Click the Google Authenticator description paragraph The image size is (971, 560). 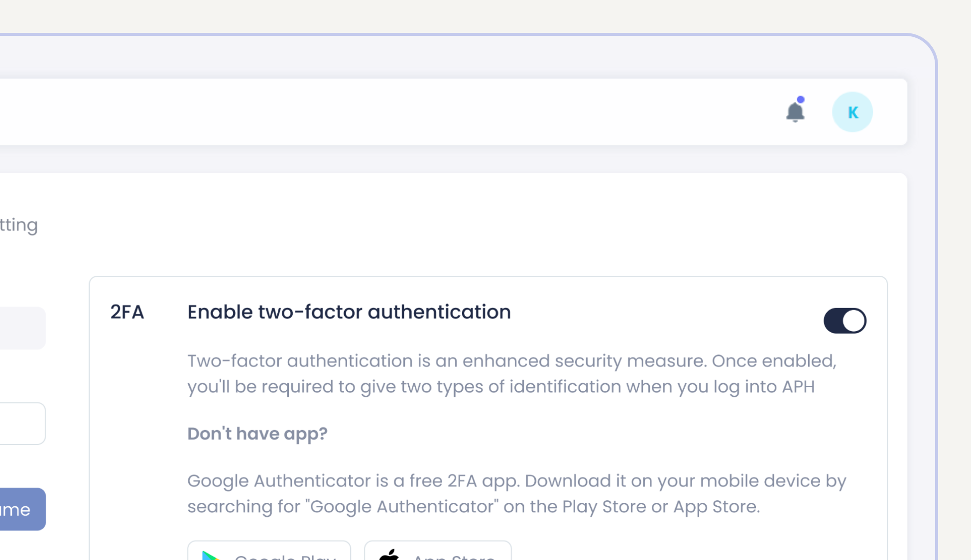point(516,494)
